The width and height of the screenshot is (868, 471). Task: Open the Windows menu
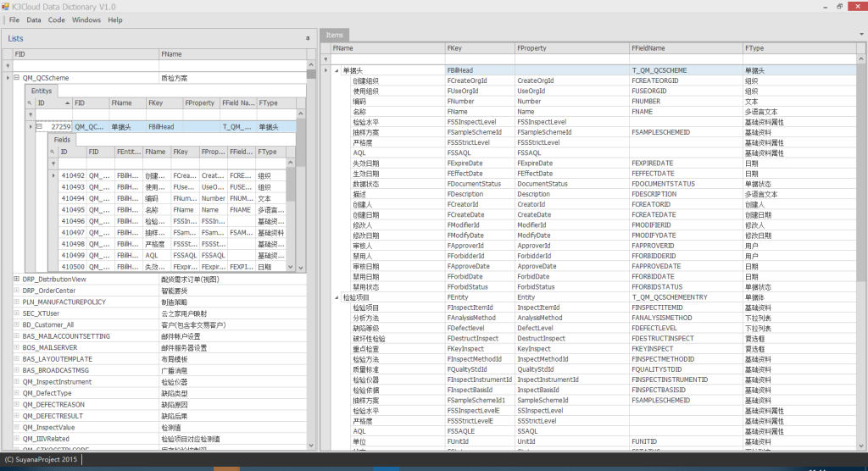pos(86,19)
